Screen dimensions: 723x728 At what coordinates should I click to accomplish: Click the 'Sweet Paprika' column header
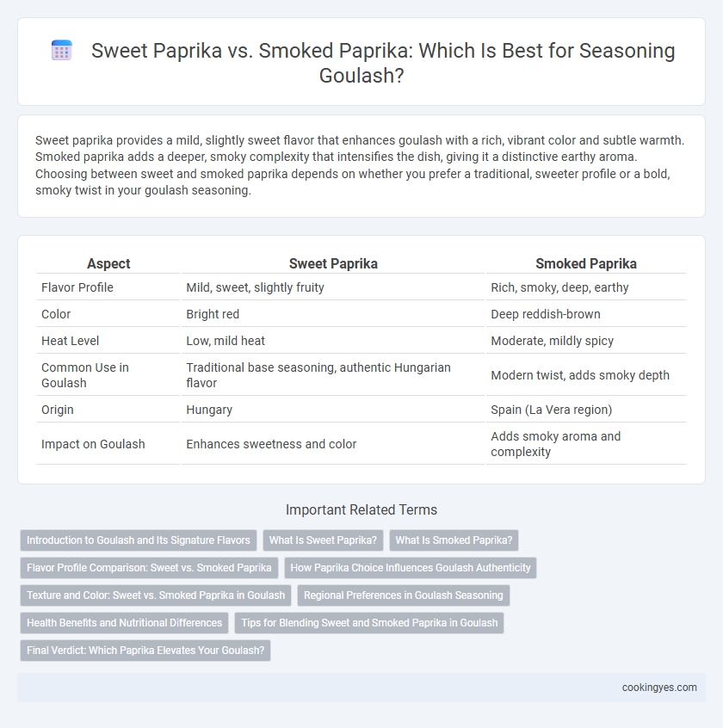(x=333, y=263)
